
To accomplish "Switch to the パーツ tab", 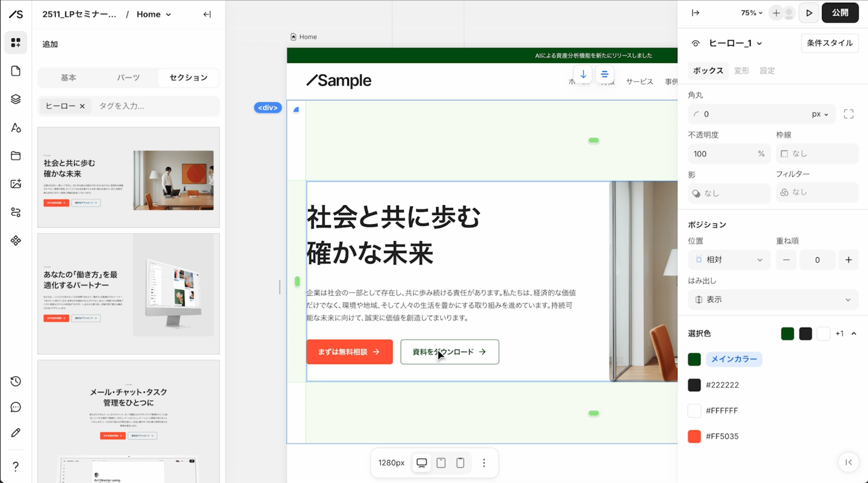I will point(128,78).
